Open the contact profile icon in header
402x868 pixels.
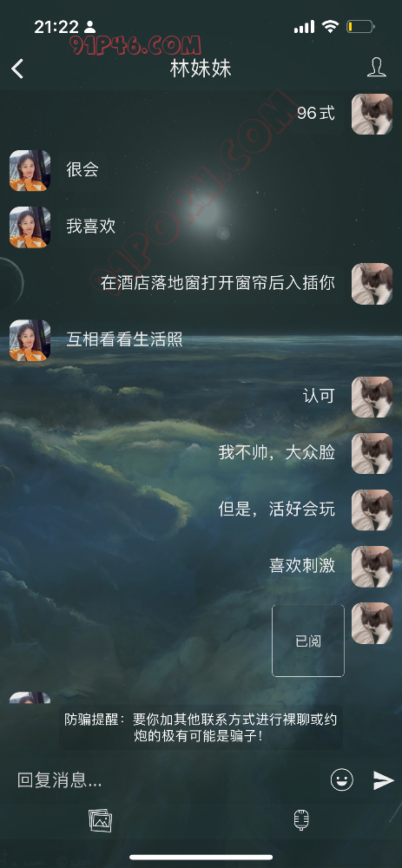(x=377, y=67)
